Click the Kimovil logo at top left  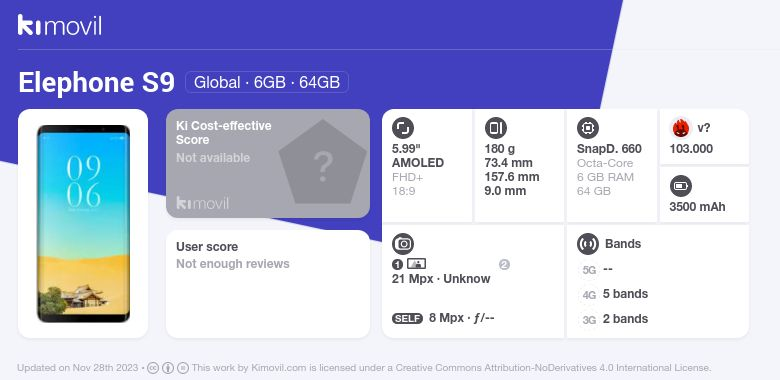point(60,25)
